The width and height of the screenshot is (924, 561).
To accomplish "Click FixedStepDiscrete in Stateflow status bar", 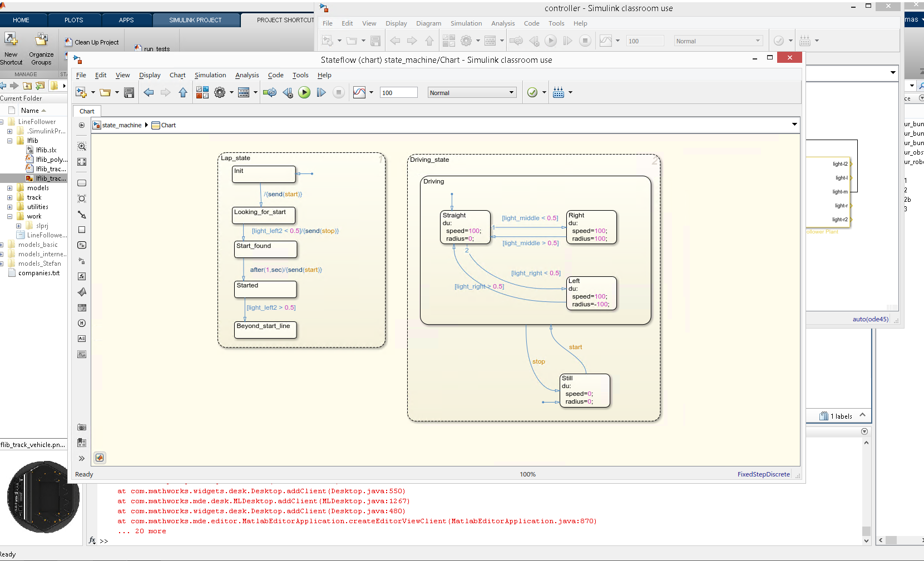I will 763,474.
